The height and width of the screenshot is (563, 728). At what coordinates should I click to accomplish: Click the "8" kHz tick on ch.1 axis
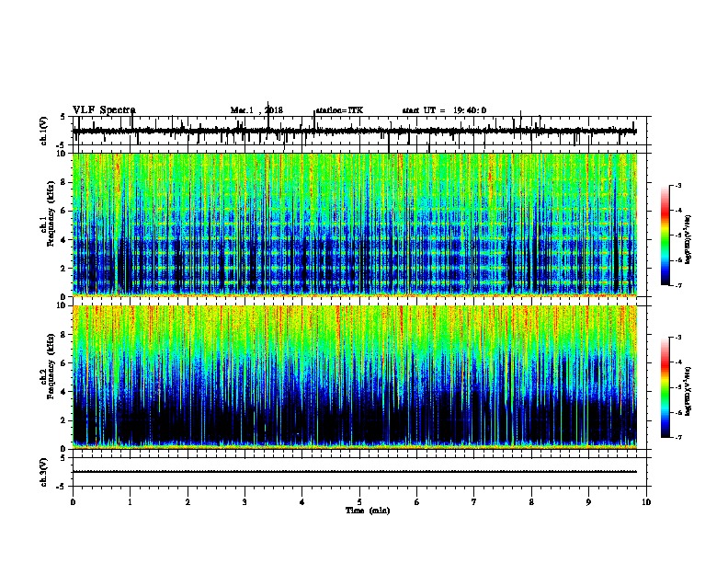tap(63, 182)
